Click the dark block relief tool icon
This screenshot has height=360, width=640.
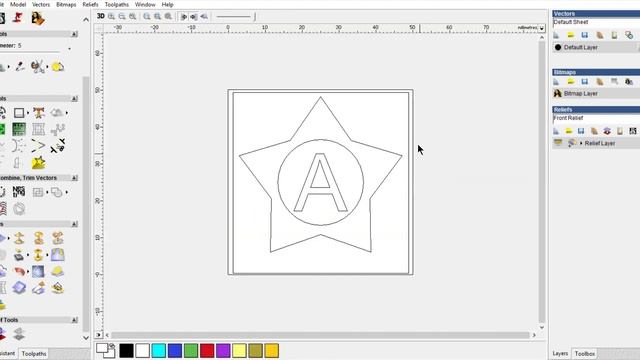click(x=19, y=256)
